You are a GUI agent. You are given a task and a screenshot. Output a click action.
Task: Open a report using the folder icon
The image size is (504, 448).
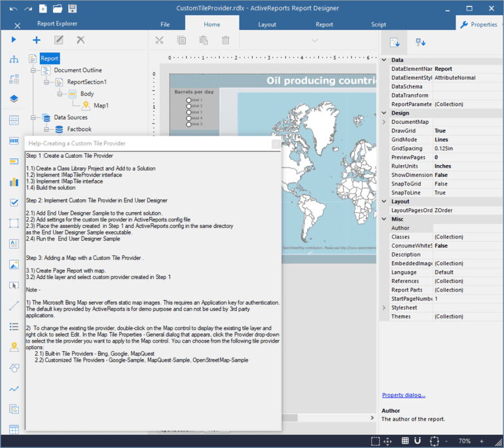click(x=58, y=9)
